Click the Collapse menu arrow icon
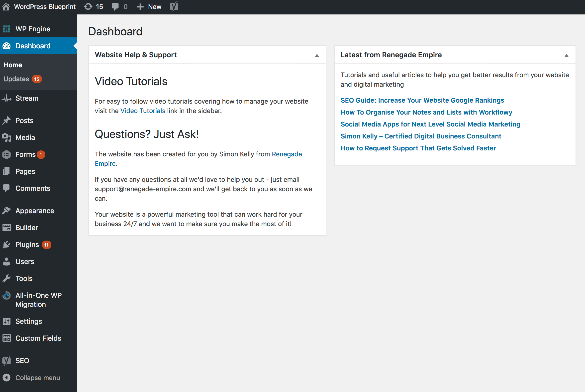The height and width of the screenshot is (392, 585). coord(6,378)
